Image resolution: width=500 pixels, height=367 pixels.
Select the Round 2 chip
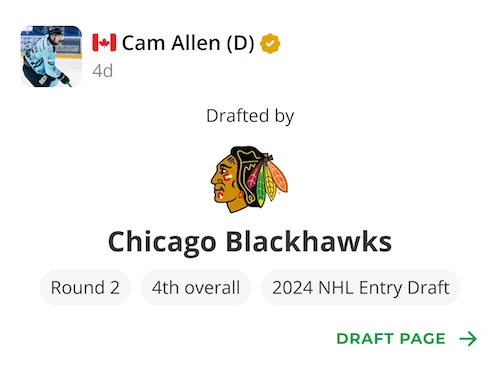point(85,287)
